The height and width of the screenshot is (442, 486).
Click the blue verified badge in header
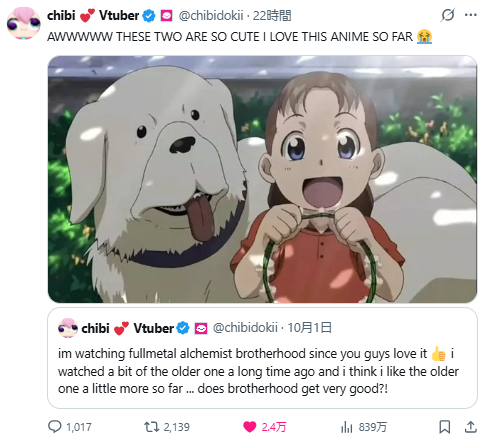149,16
